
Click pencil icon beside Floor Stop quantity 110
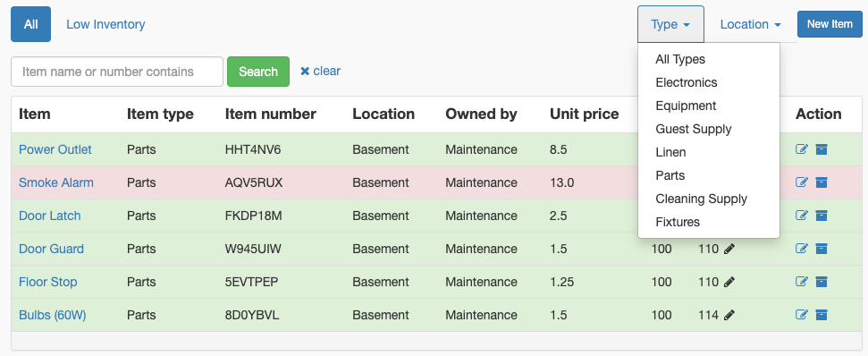click(729, 282)
